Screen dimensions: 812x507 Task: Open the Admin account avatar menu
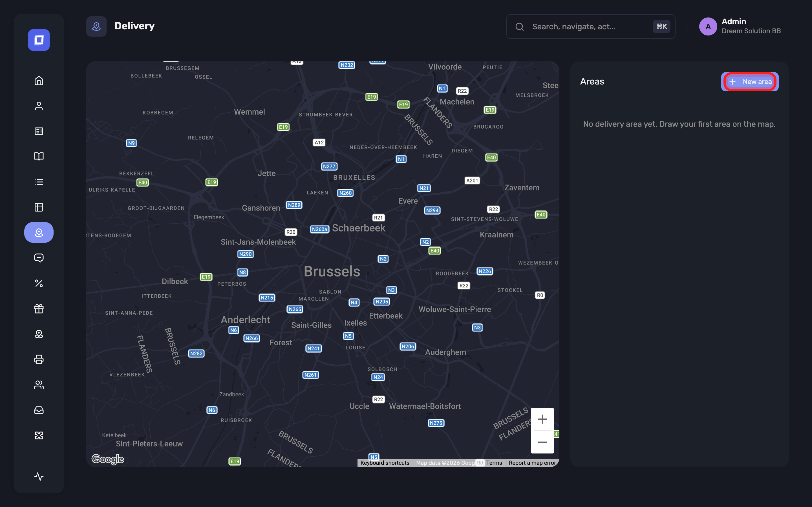pos(708,26)
